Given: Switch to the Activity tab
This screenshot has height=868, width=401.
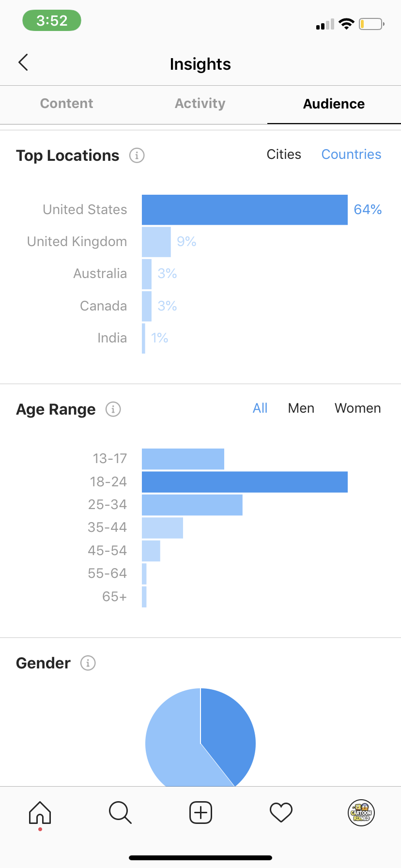Looking at the screenshot, I should coord(200,104).
